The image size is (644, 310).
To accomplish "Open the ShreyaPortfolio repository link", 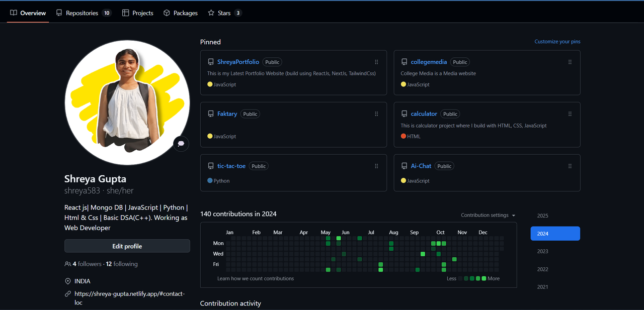I will [x=238, y=62].
